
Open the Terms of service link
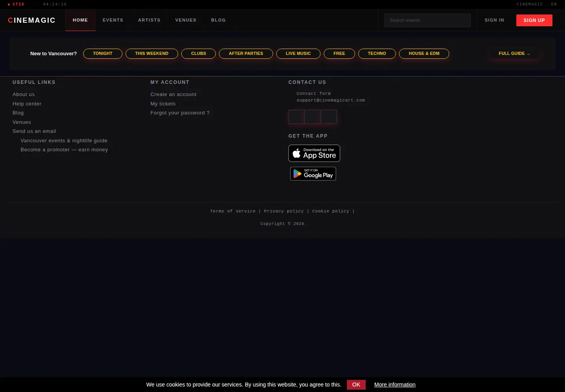point(233,211)
